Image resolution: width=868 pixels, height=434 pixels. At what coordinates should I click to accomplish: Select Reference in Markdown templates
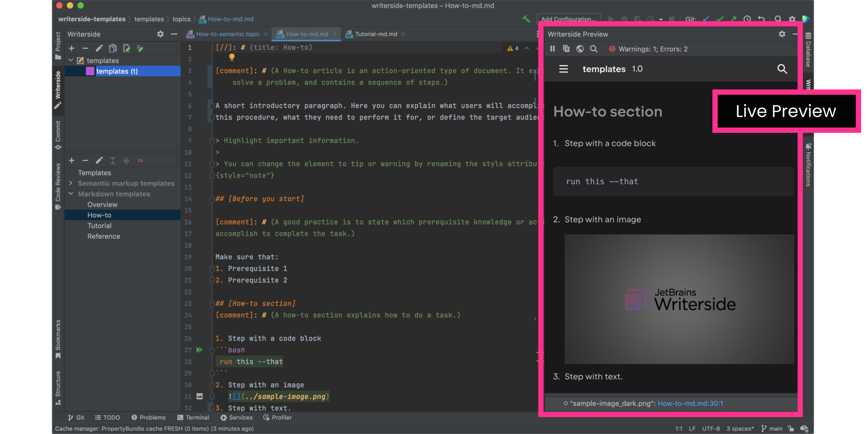(x=104, y=236)
